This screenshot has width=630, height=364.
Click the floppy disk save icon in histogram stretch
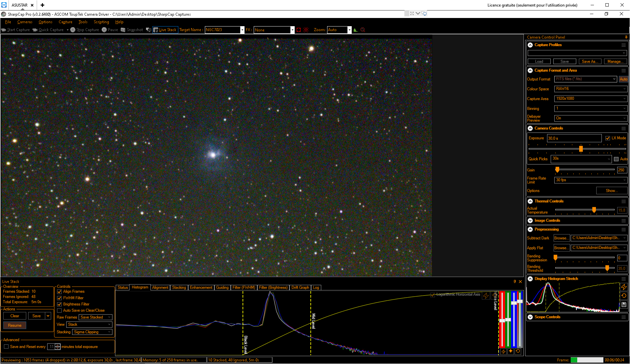click(x=624, y=304)
